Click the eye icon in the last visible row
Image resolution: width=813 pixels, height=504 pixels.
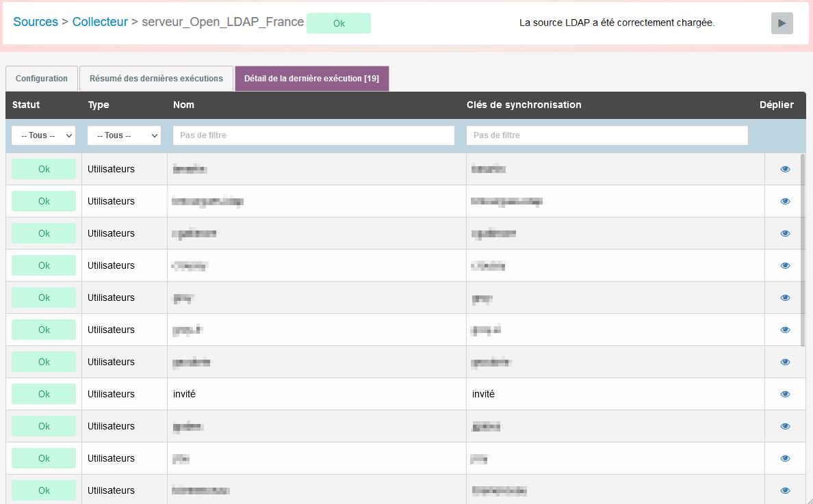[x=785, y=490]
